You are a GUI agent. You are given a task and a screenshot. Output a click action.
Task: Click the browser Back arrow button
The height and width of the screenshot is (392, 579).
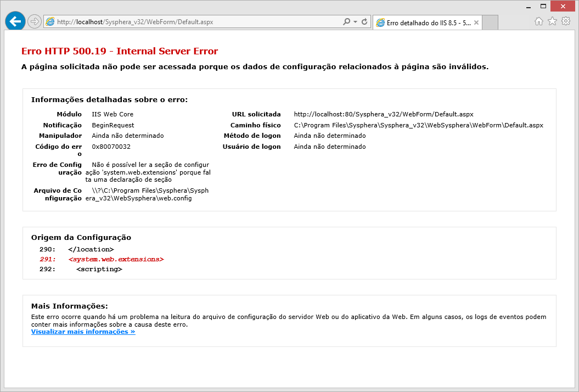coord(15,21)
